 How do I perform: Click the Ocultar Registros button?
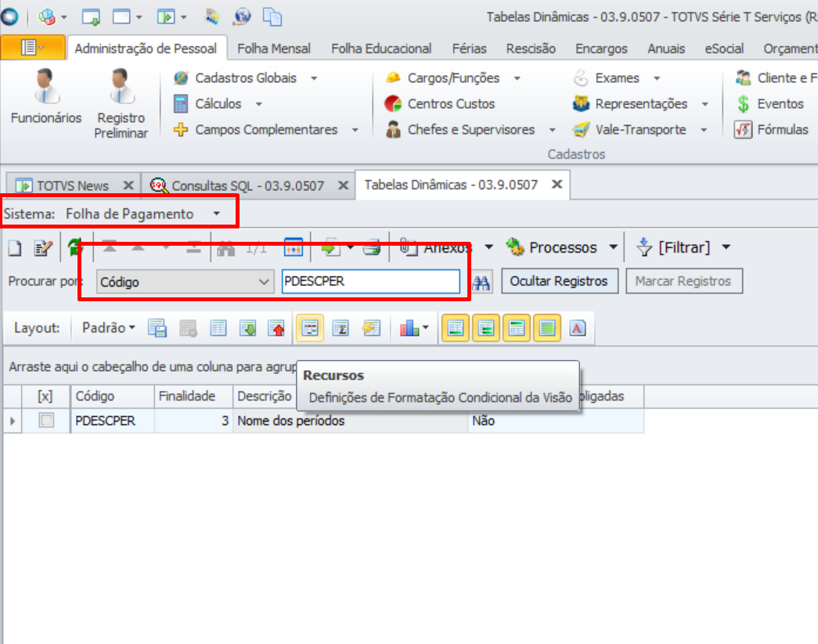[559, 282]
